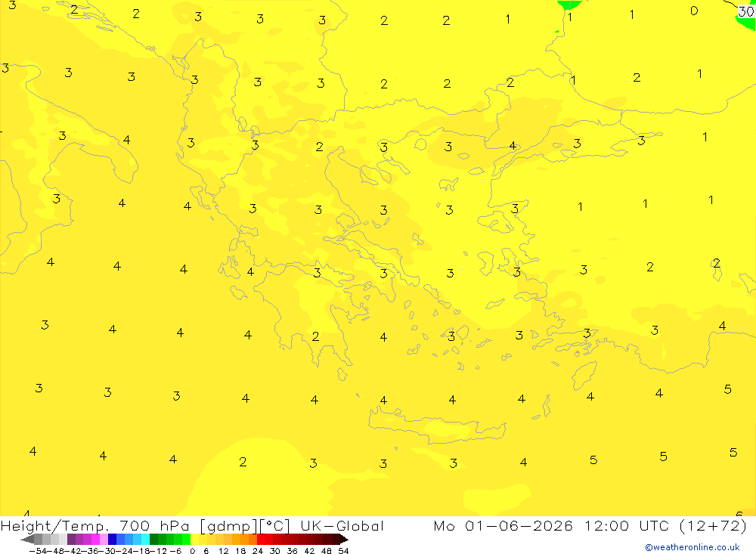The image size is (756, 554).
Task: Select the dark green scale swatch
Action: point(153,540)
